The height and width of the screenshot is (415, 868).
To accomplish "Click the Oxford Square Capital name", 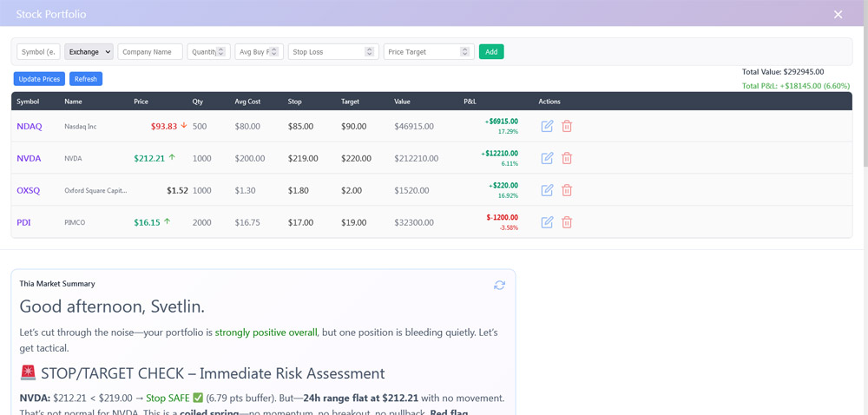I will point(95,190).
